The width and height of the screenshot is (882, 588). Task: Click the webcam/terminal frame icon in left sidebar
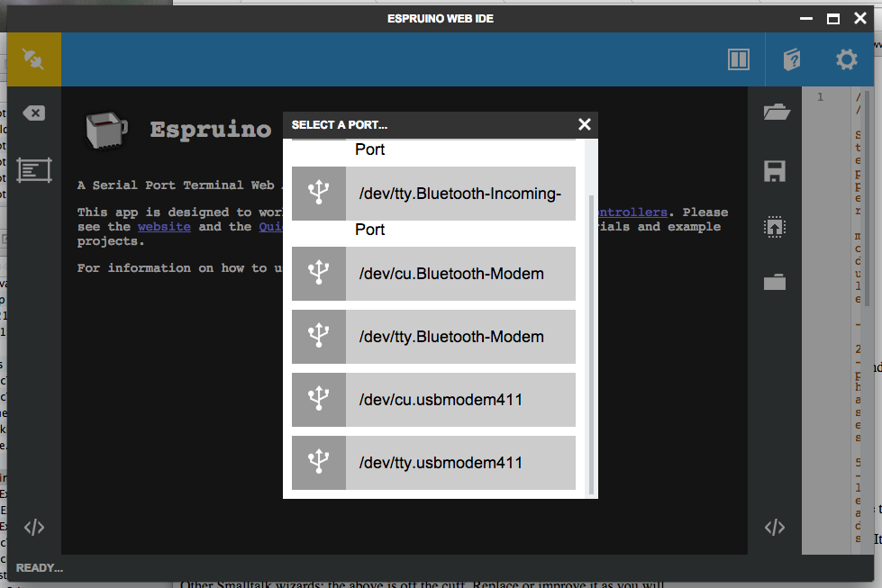click(x=33, y=170)
